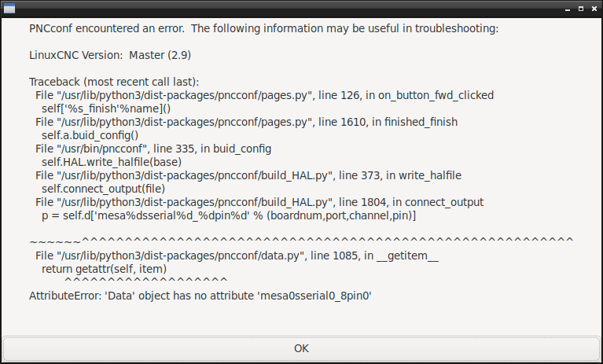Click the self.a.buid_config() code line

(x=90, y=135)
